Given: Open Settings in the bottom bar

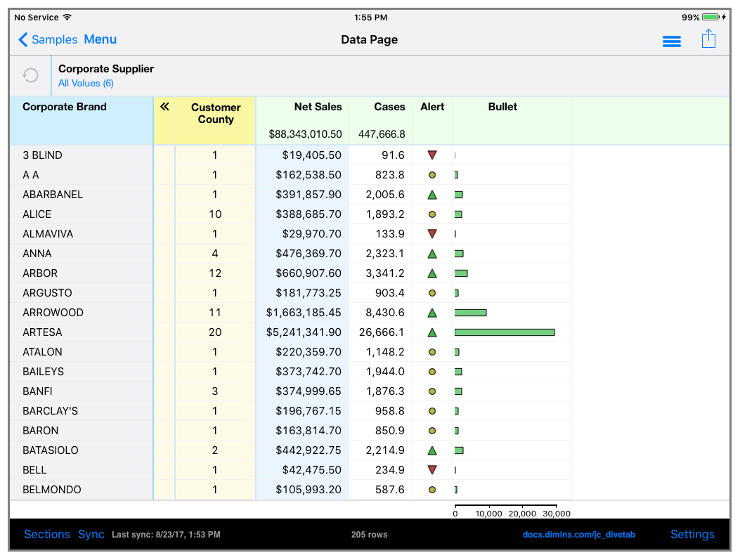Looking at the screenshot, I should point(692,534).
